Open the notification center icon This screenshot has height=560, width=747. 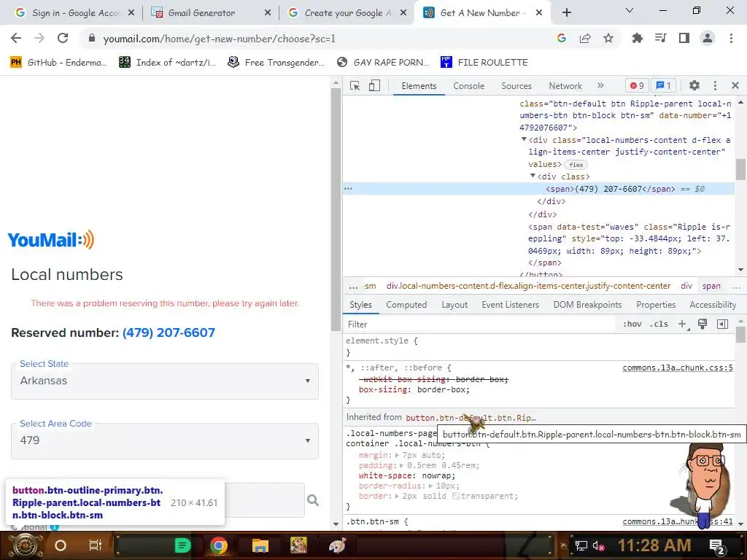(x=717, y=546)
